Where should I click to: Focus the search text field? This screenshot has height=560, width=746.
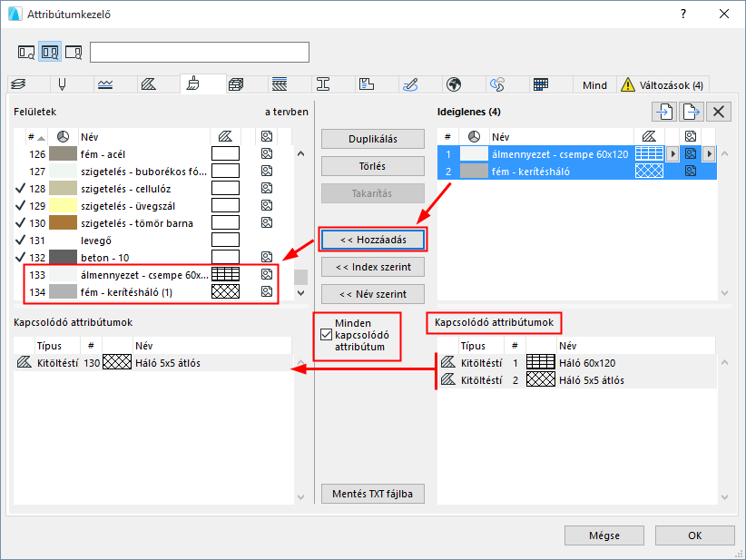pyautogui.click(x=200, y=53)
